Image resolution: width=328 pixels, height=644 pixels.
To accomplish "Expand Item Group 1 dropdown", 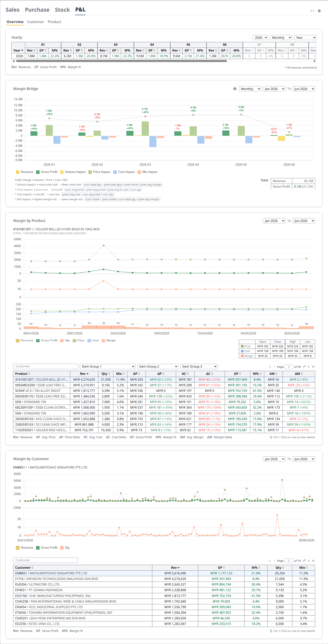I will (x=108, y=366).
